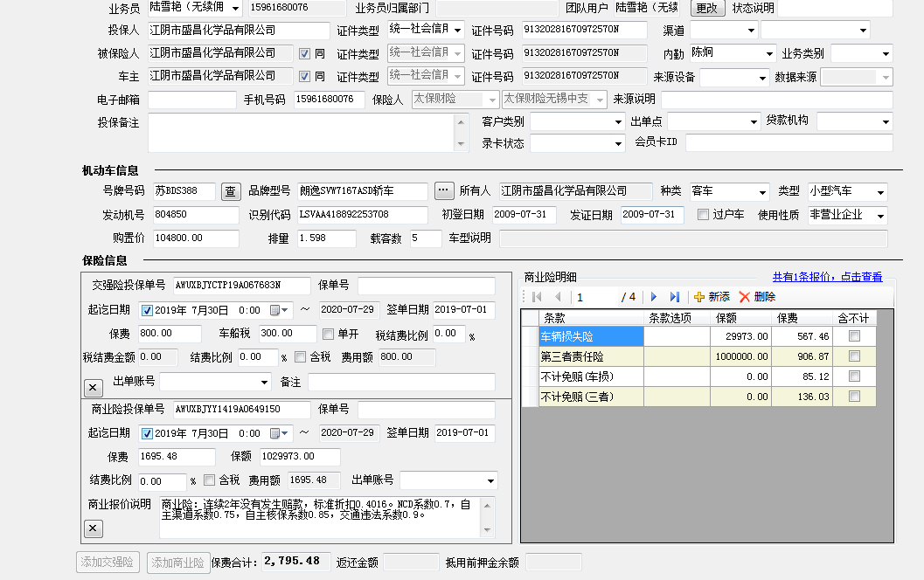
Task: Check the 单开 option
Action: coord(328,335)
